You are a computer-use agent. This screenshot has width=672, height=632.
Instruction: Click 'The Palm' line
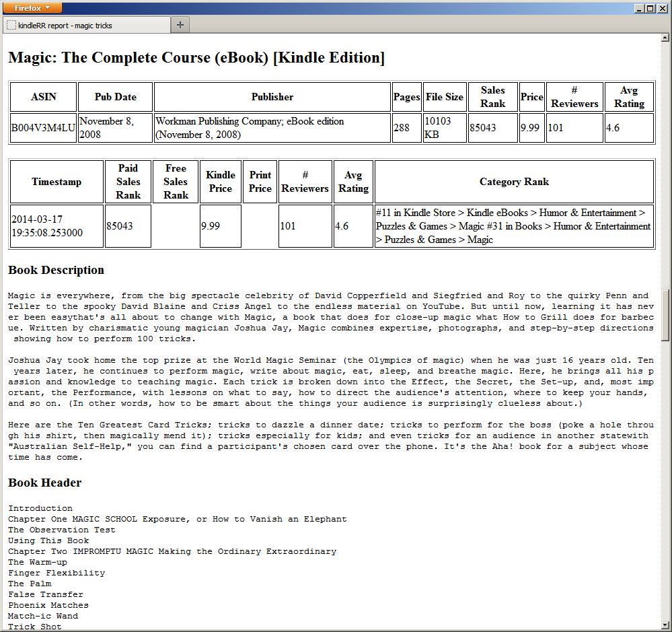pos(30,584)
